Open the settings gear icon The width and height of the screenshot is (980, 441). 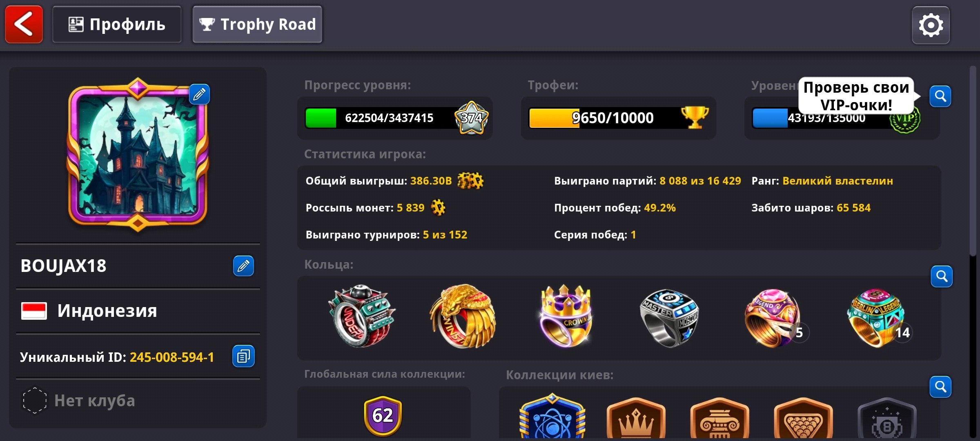(x=931, y=25)
